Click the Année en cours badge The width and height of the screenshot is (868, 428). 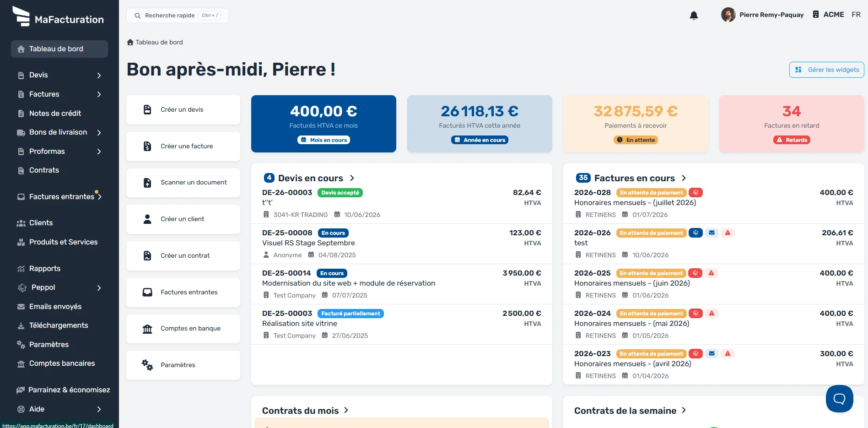pyautogui.click(x=480, y=140)
